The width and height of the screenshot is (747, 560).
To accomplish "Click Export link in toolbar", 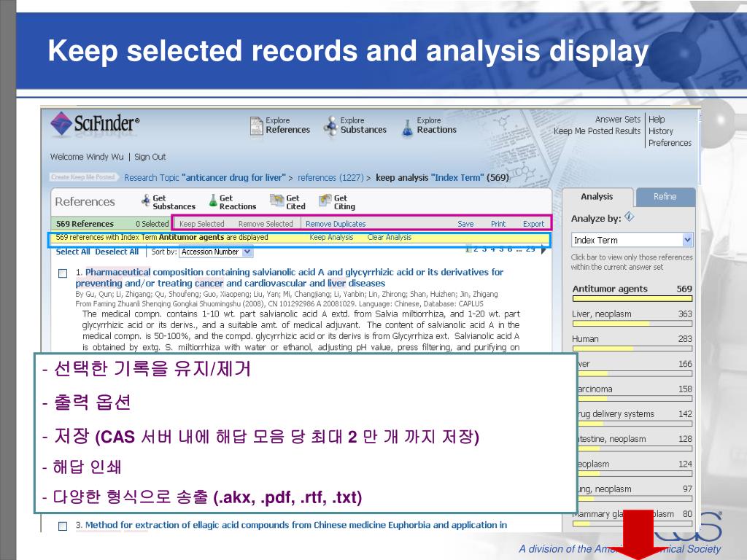I will [x=533, y=224].
